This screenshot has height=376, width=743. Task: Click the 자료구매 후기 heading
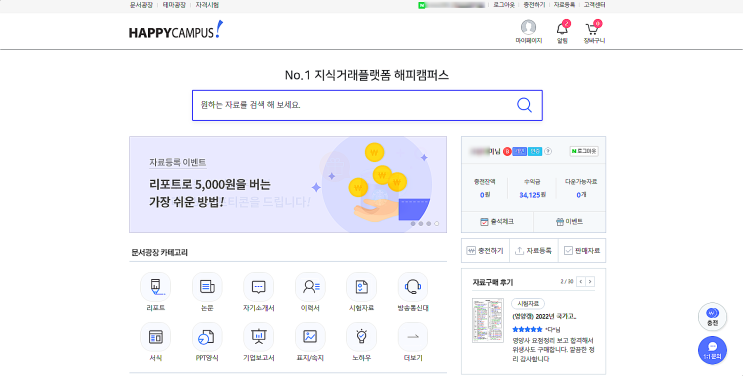click(493, 282)
